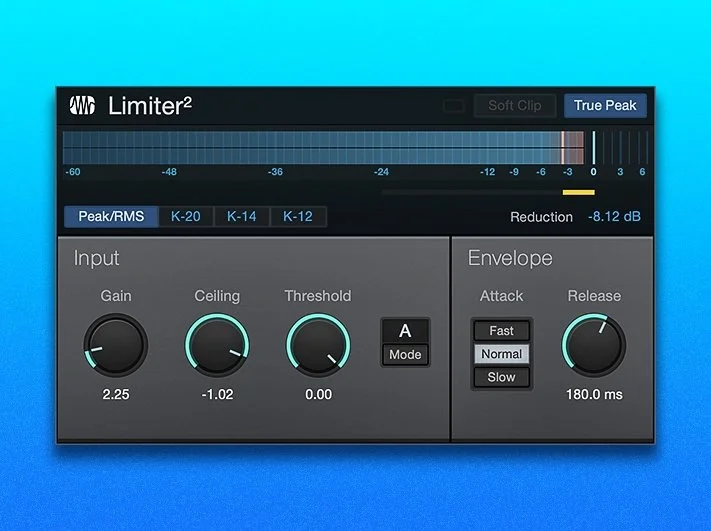Click the Threshold value 0.00
Screen dimensions: 711x531
click(318, 395)
